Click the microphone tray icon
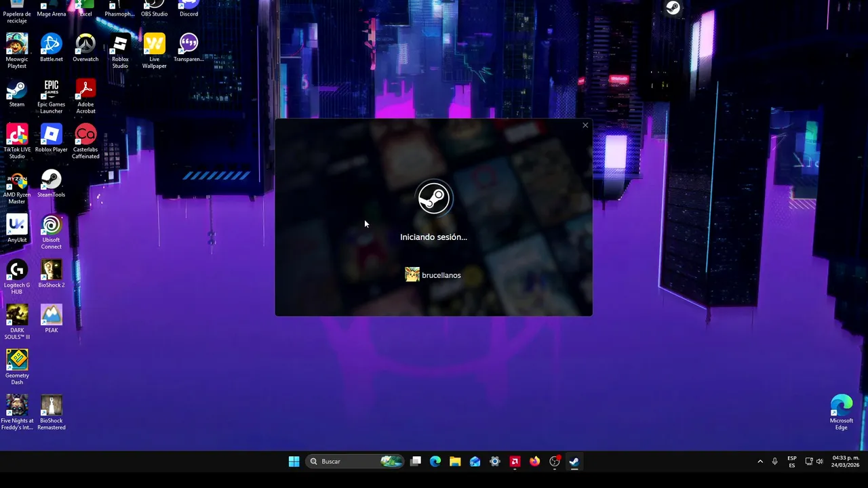 coord(775,462)
